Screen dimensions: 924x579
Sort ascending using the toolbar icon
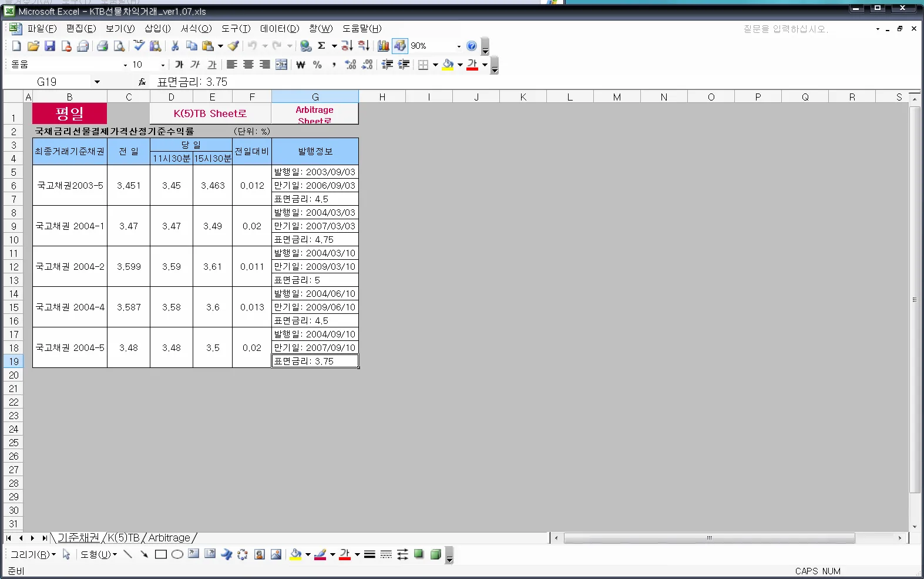347,46
